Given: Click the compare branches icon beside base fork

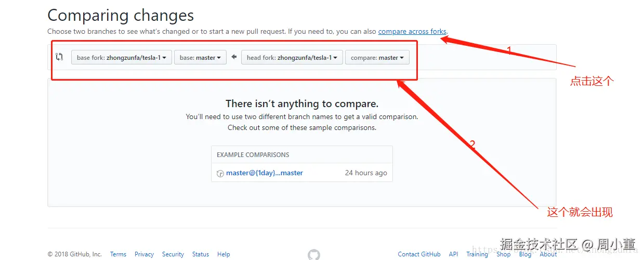Looking at the screenshot, I should click(x=59, y=57).
